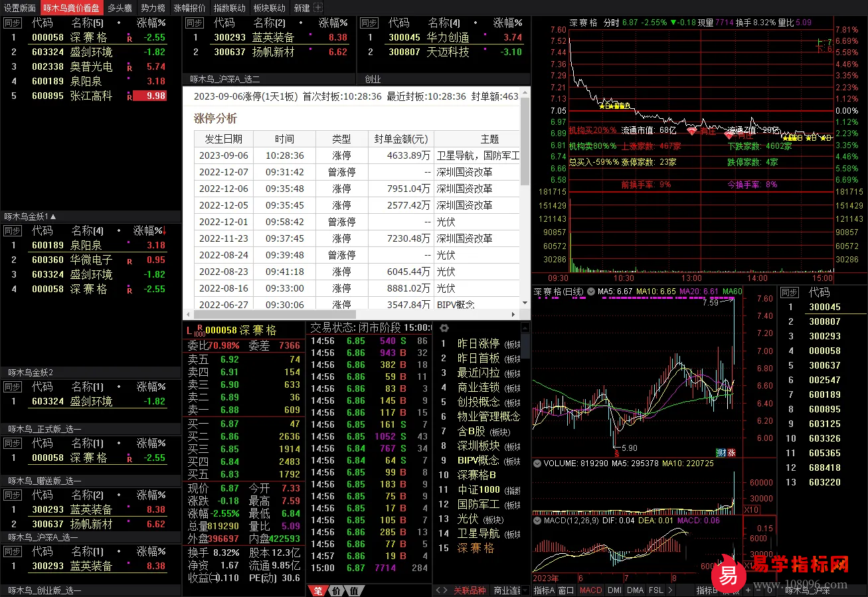Zoom in chart with plus icon
This screenshot has height=597, width=868.
tap(748, 590)
